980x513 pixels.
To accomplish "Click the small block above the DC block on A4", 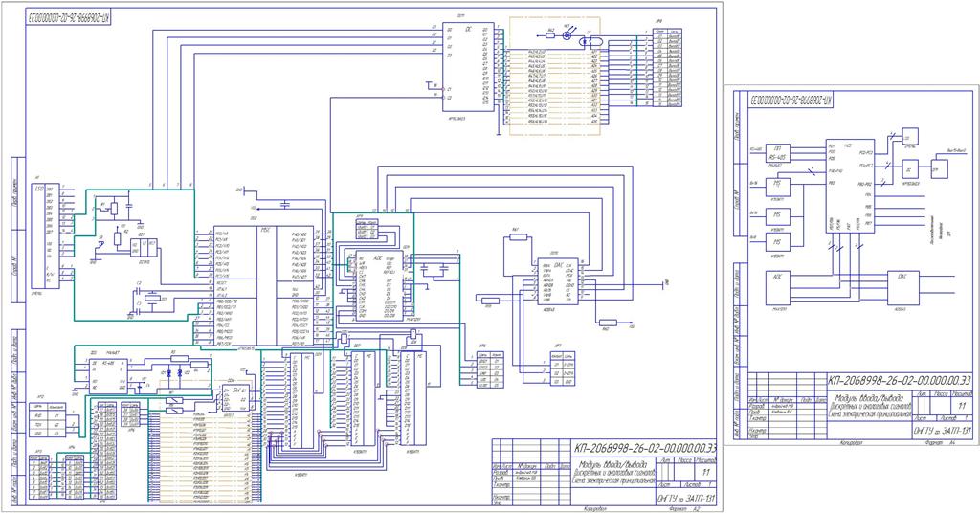I will 910,136.
